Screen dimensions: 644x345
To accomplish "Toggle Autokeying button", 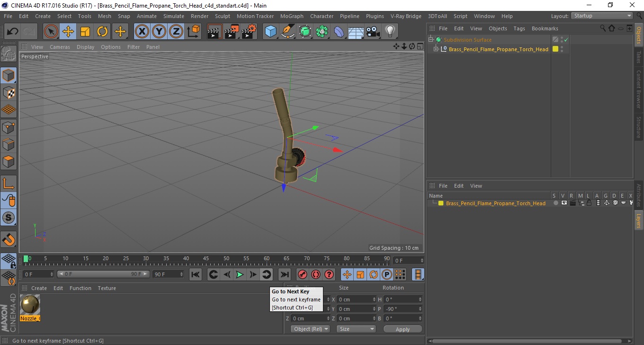I will point(316,274).
